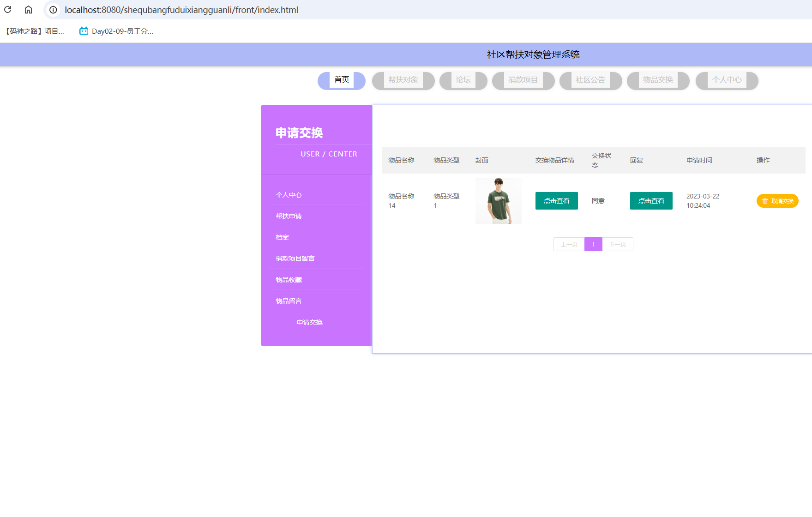
Task: Open the 个人中心 top navigation tab
Action: point(727,80)
